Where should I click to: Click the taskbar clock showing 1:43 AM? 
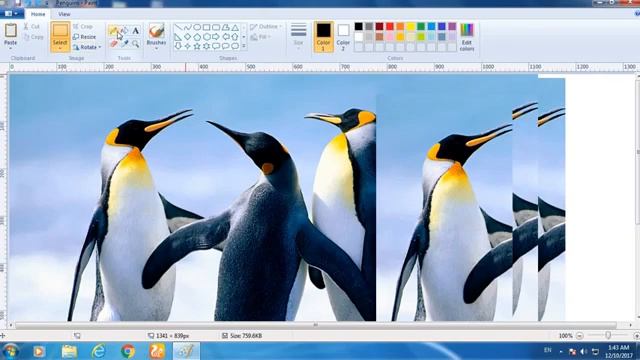619,351
